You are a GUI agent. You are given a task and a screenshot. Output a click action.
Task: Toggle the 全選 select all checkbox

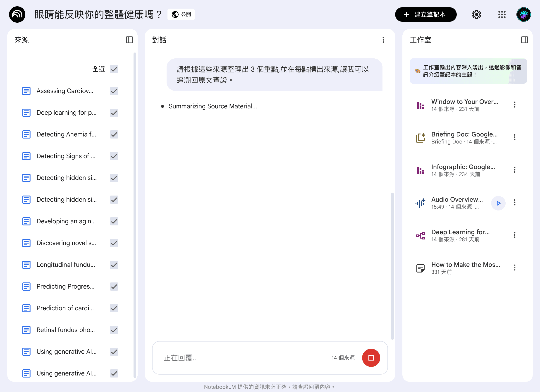[x=114, y=69]
